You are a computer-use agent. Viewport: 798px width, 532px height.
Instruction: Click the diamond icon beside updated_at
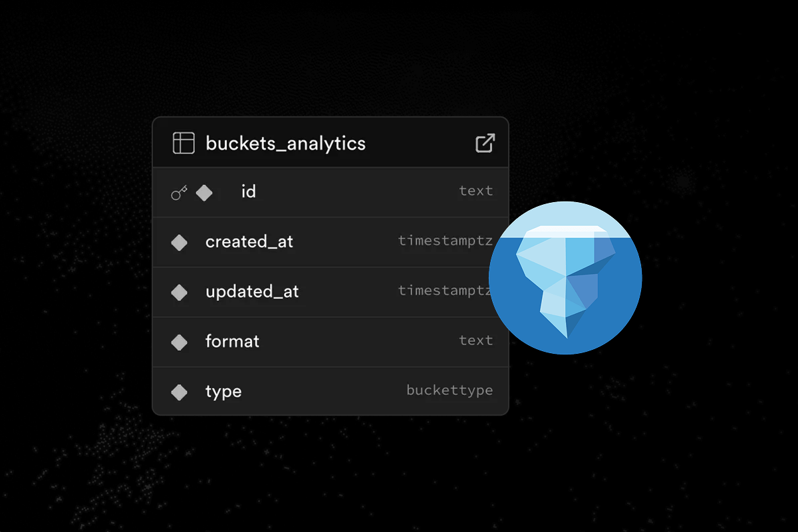tap(179, 292)
